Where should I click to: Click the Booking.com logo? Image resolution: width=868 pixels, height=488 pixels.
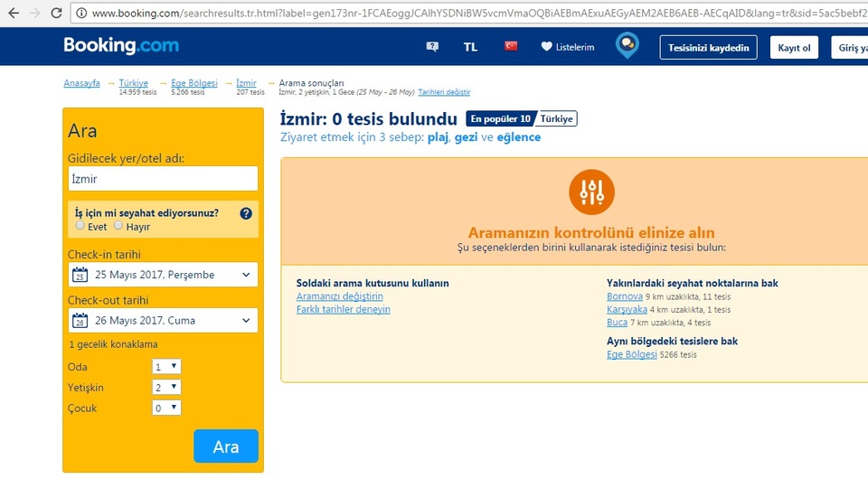121,46
